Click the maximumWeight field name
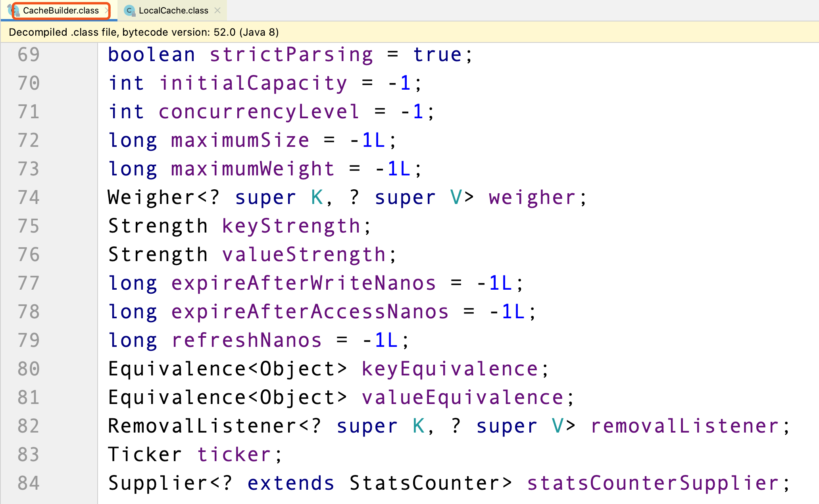This screenshot has width=819, height=504. (253, 169)
